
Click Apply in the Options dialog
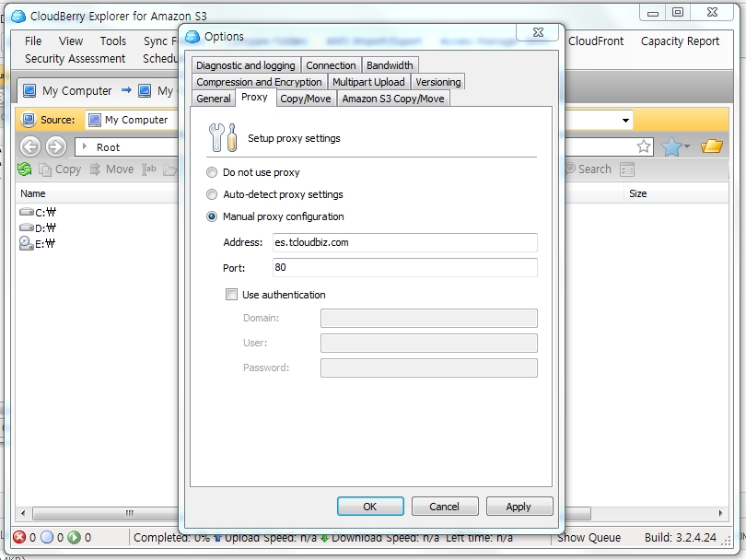coord(519,507)
